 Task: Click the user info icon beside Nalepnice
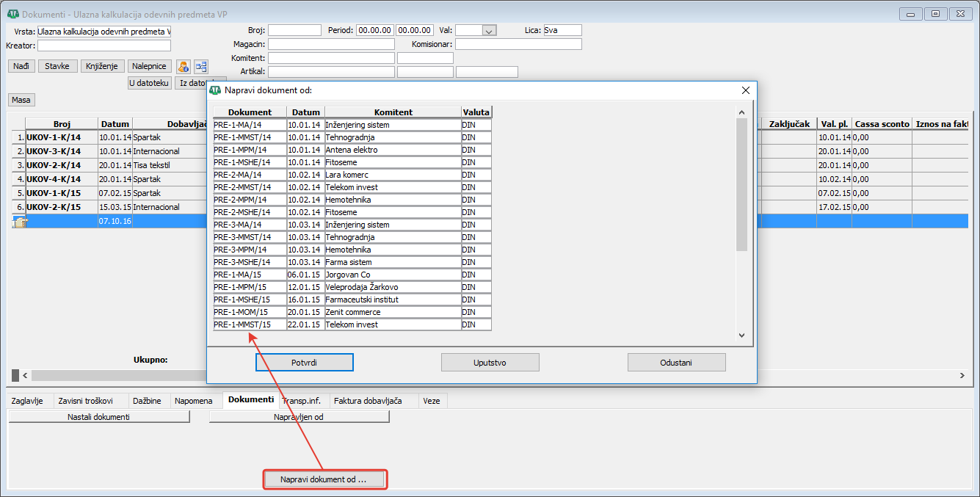[x=184, y=66]
